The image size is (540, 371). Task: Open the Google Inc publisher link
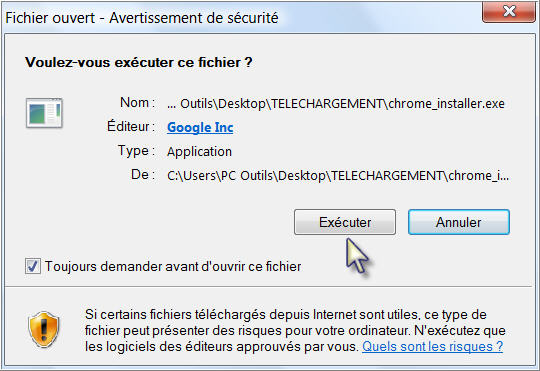point(200,127)
